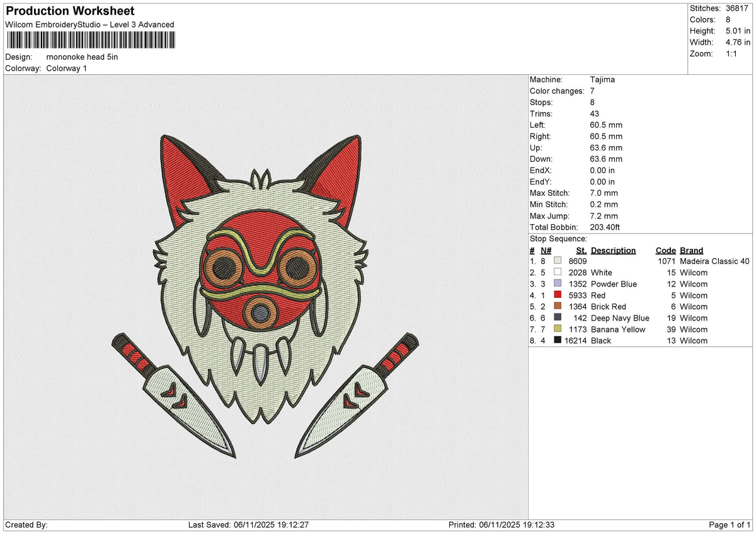The width and height of the screenshot is (756, 534).
Task: Select the Left extent value 60.5 mm
Action: [606, 125]
